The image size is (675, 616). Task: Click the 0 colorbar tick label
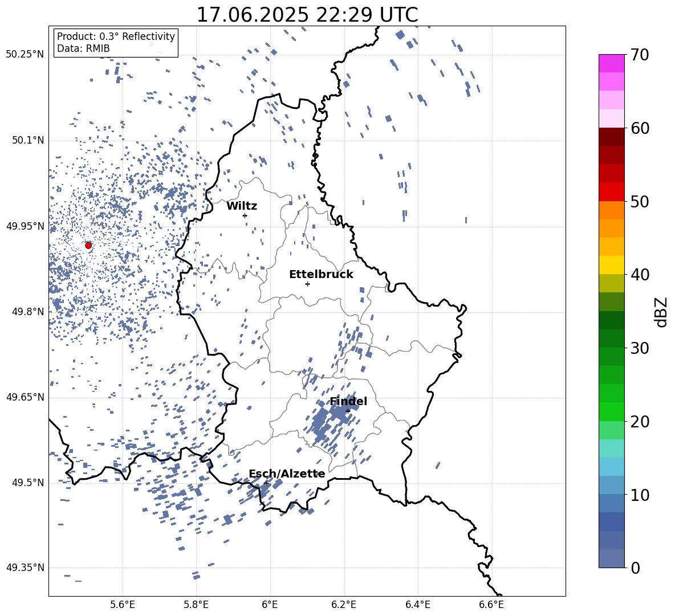636,568
